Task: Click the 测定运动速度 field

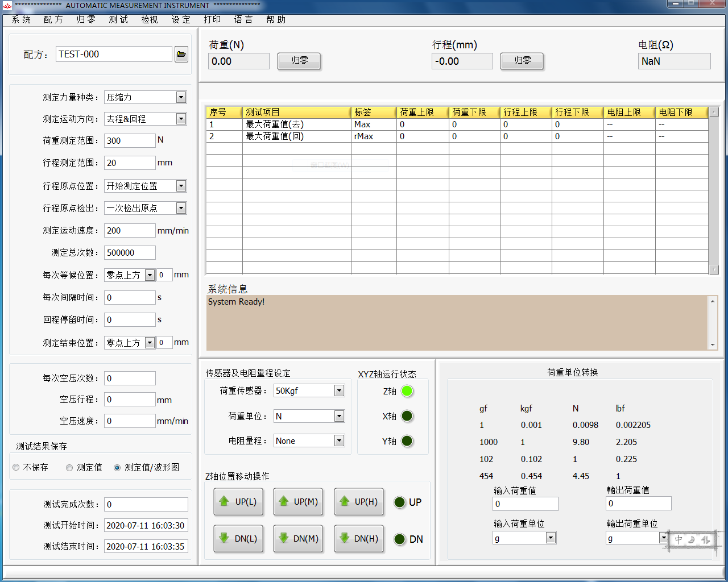Action: (130, 230)
